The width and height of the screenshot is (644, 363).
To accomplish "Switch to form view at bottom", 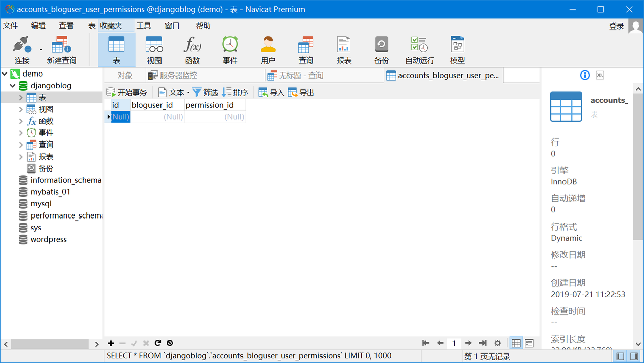I will [529, 343].
